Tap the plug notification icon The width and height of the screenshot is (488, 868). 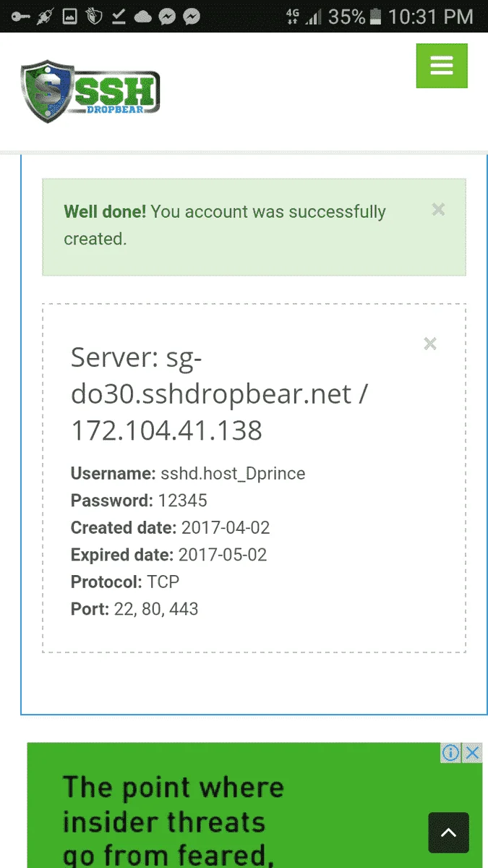point(46,17)
